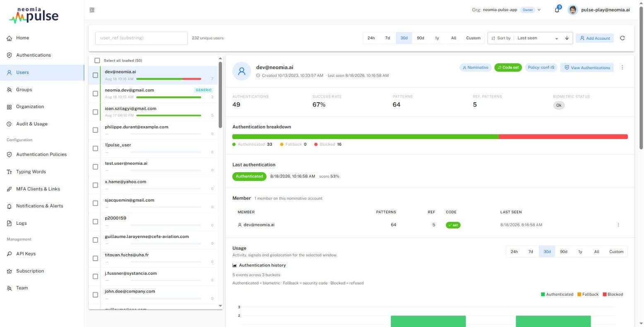The image size is (644, 327).
Task: Check the box for x.hame@yahoo.com
Action: tap(95, 185)
